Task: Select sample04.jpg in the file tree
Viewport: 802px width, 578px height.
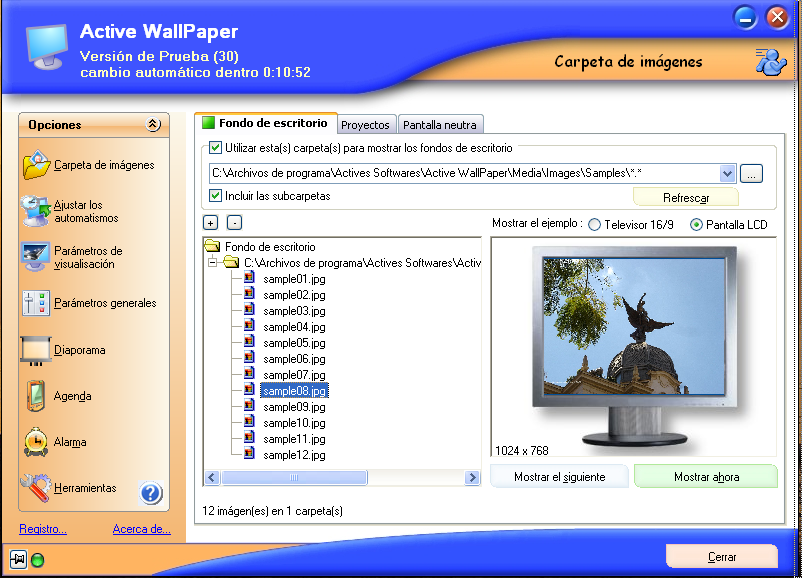Action: (294, 327)
